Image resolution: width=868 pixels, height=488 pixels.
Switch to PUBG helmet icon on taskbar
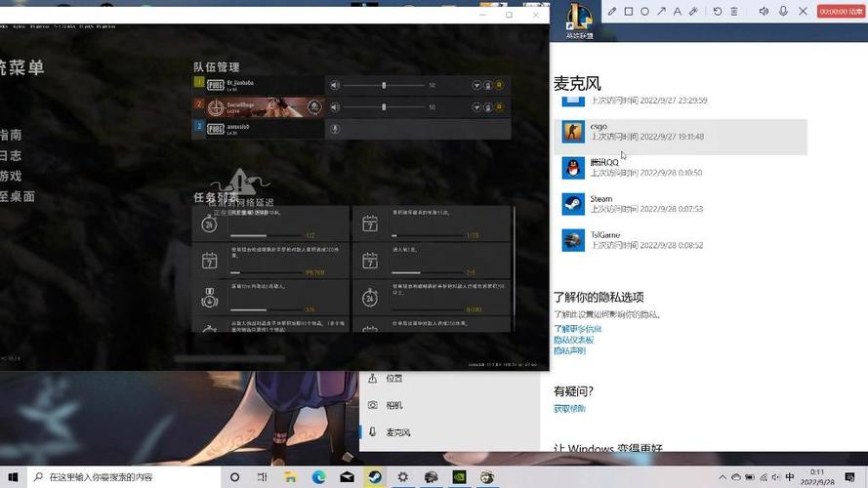[432, 477]
